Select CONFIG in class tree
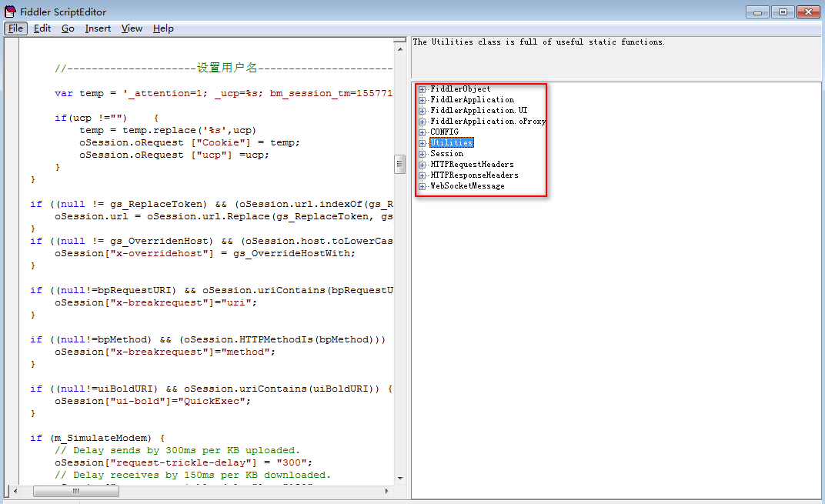Viewport: 825px width, 504px height. point(444,132)
